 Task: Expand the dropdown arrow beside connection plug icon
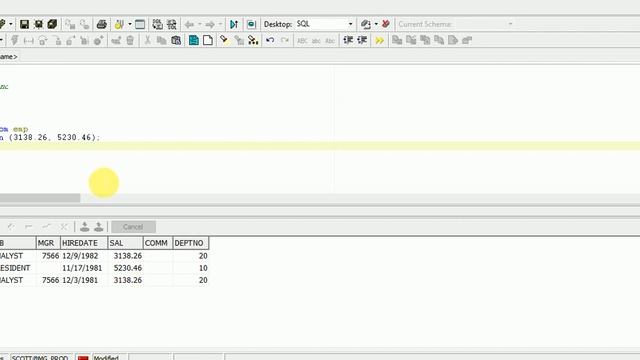(376, 24)
